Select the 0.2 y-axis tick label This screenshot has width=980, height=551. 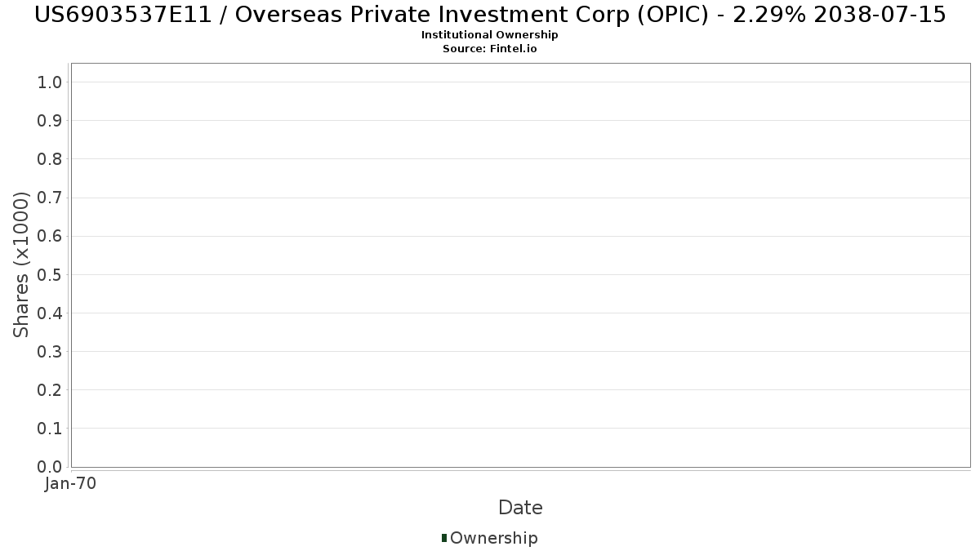pyautogui.click(x=50, y=390)
